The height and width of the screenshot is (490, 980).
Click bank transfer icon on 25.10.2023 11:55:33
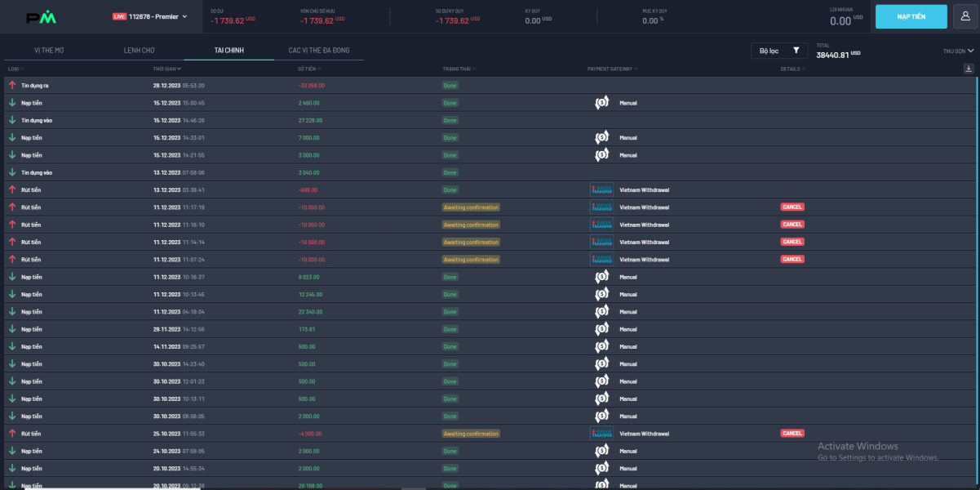tap(601, 434)
